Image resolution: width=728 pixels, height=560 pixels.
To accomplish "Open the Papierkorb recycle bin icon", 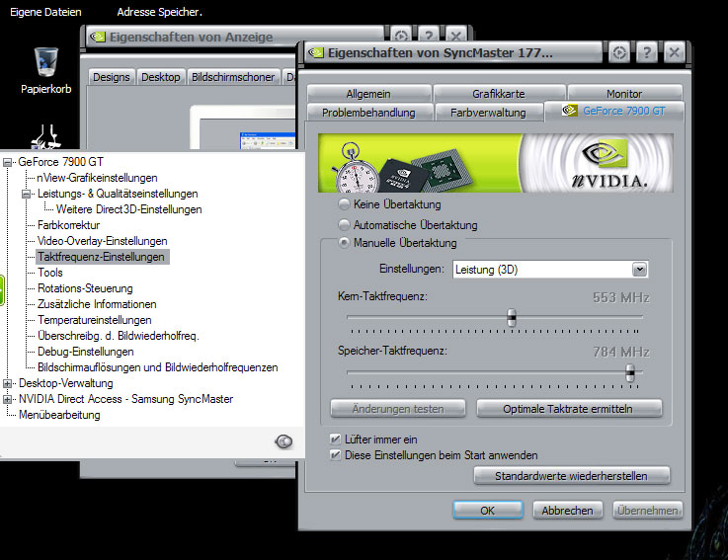I will click(46, 62).
